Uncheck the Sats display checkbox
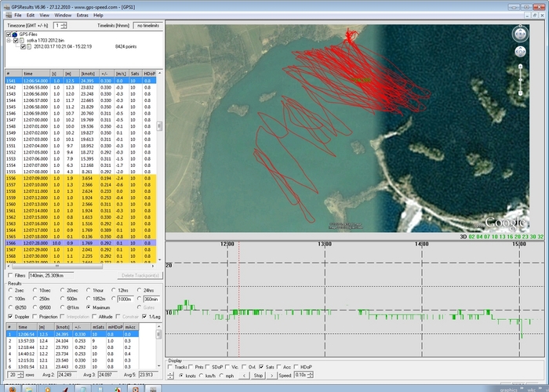 [261, 367]
